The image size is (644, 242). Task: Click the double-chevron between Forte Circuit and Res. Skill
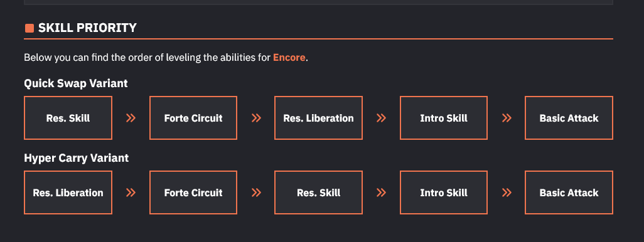click(x=256, y=192)
